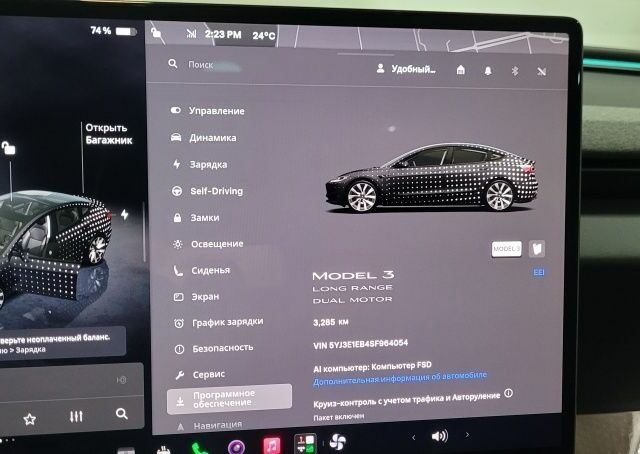Image resolution: width=640 pixels, height=454 pixels.
Task: Open Bluetooth settings icon
Action: click(515, 71)
